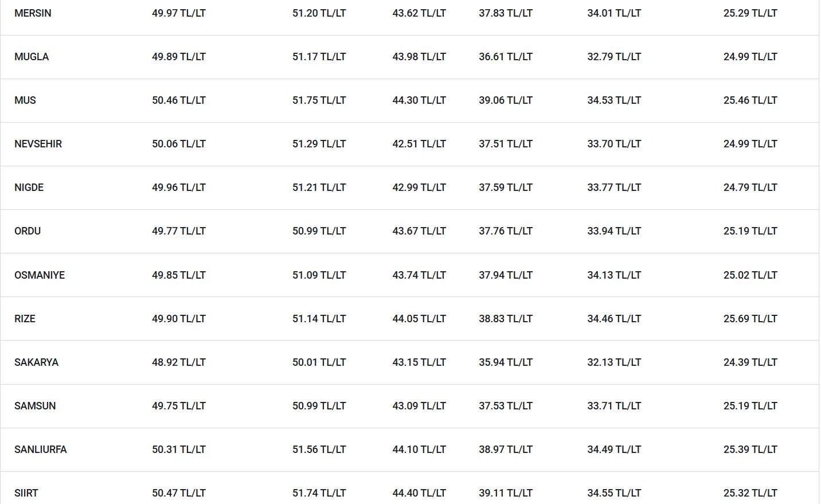Image resolution: width=821 pixels, height=504 pixels.
Task: Click the MUGLA city name
Action: click(32, 57)
